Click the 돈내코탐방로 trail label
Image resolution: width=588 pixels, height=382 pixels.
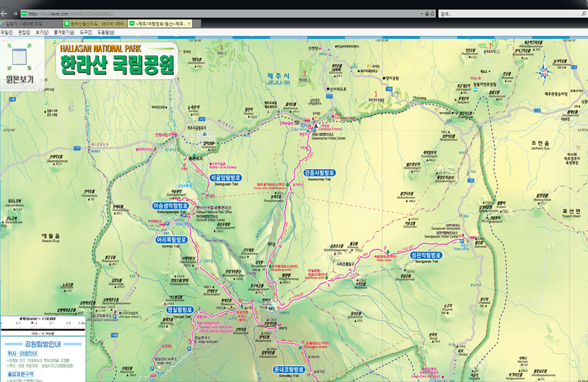(289, 369)
